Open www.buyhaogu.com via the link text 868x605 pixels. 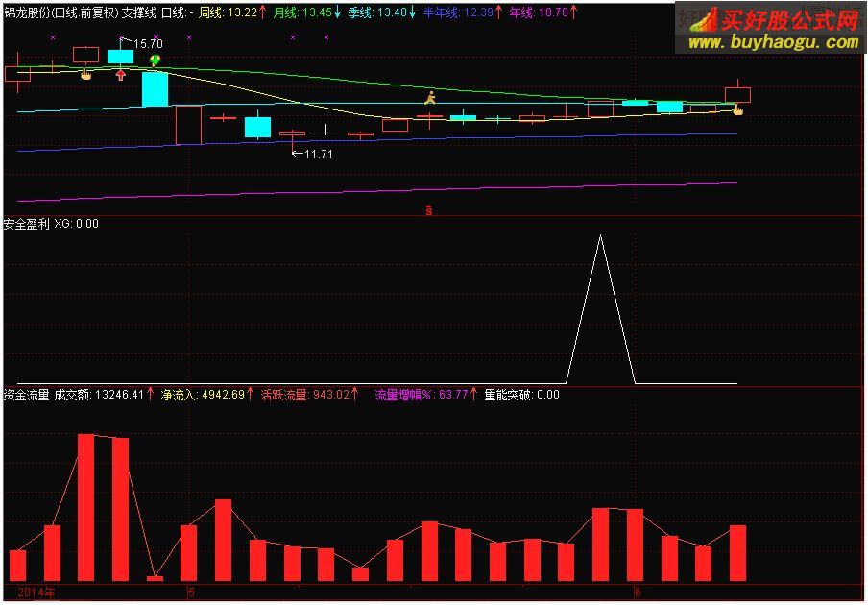tap(768, 41)
